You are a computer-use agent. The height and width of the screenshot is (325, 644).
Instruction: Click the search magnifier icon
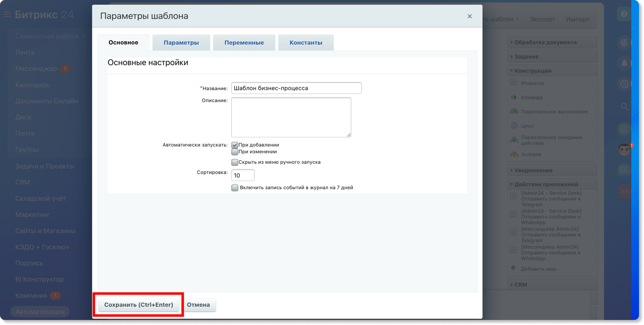coord(624,107)
